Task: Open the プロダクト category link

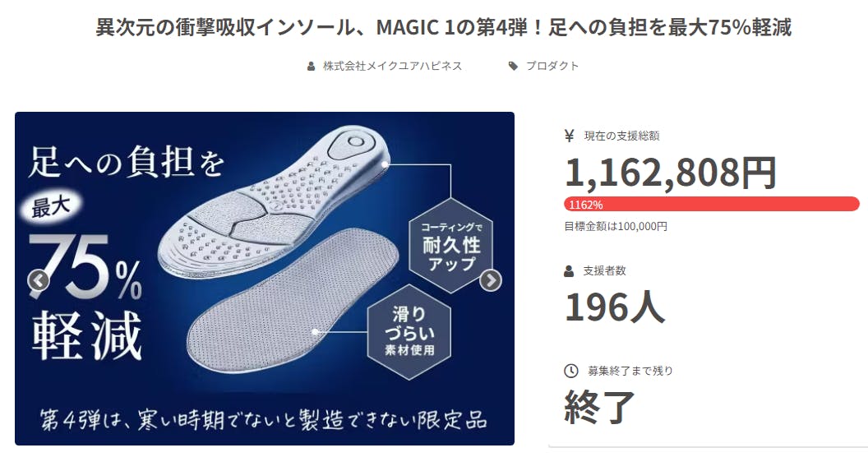Action: click(x=552, y=67)
